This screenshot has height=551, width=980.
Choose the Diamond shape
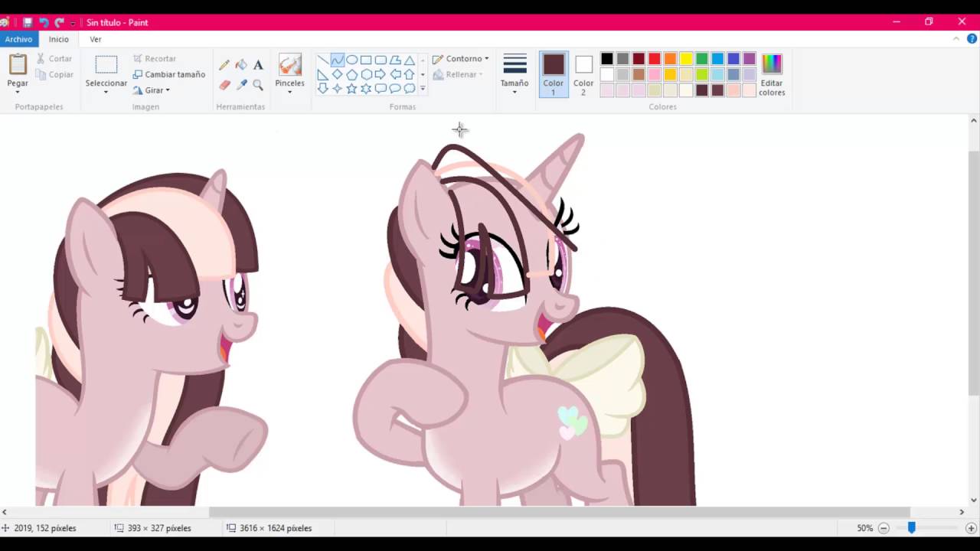pyautogui.click(x=337, y=74)
